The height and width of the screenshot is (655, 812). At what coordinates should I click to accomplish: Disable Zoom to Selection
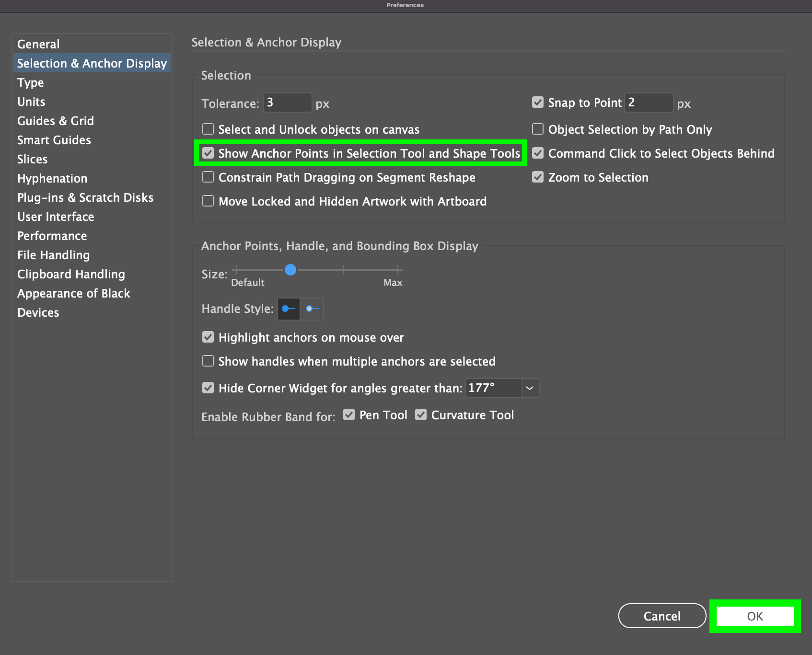pos(537,177)
